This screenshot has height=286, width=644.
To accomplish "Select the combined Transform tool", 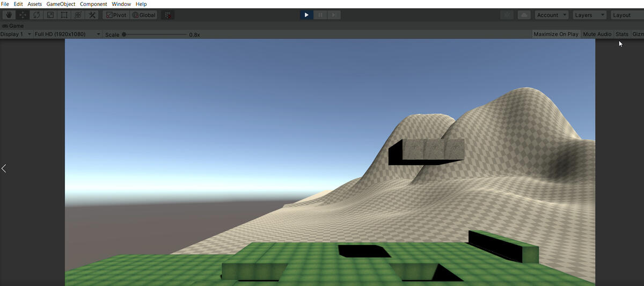I will (78, 15).
